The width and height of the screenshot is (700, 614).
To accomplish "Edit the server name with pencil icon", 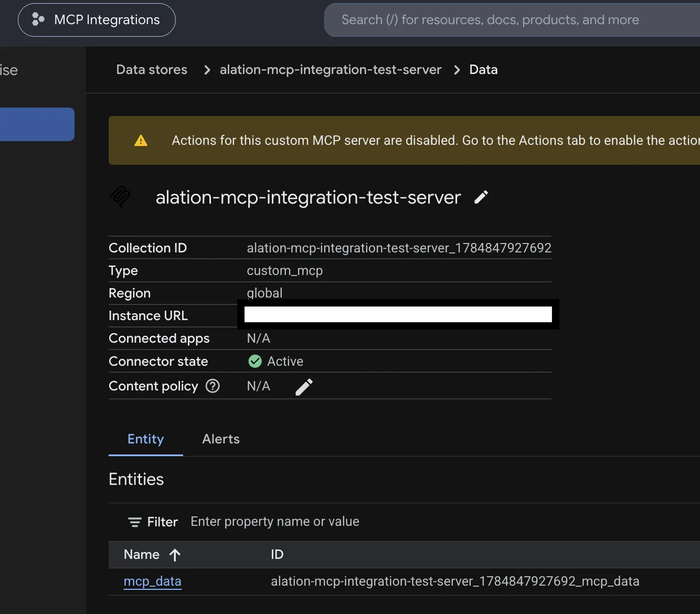I will (481, 197).
